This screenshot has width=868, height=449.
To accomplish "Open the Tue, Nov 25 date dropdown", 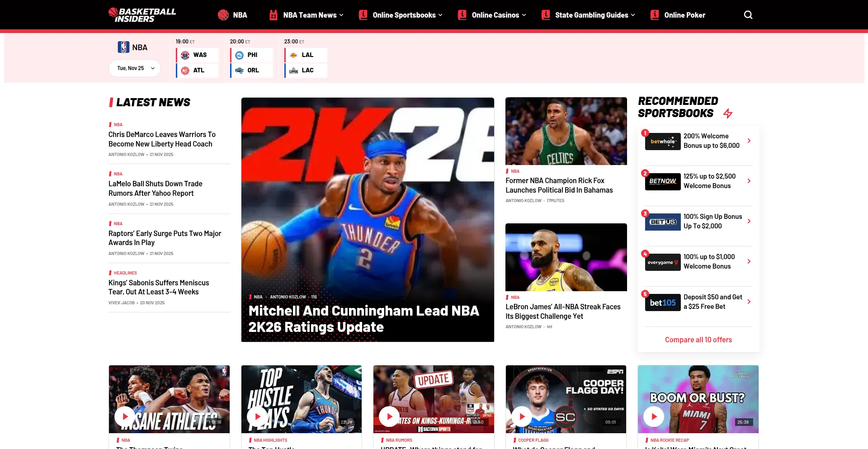I will click(135, 68).
